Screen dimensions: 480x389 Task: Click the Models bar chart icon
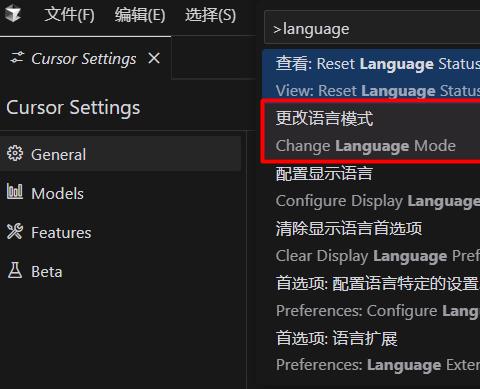pos(15,191)
